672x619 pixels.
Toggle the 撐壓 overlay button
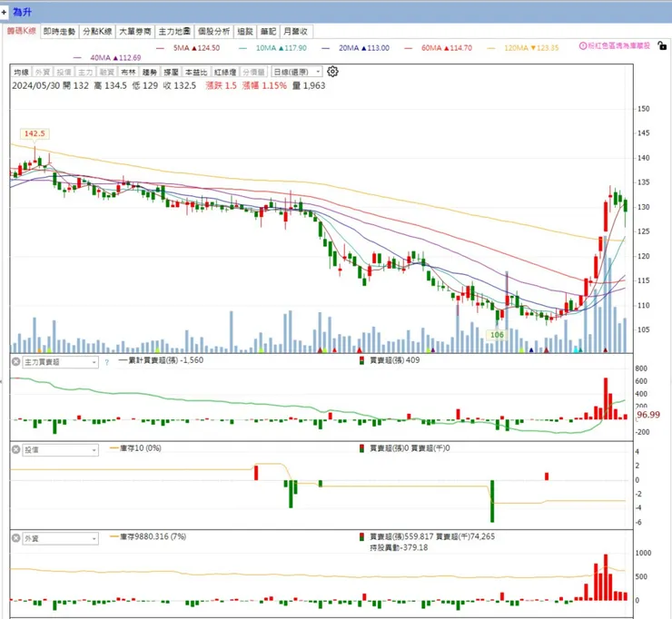click(x=171, y=72)
